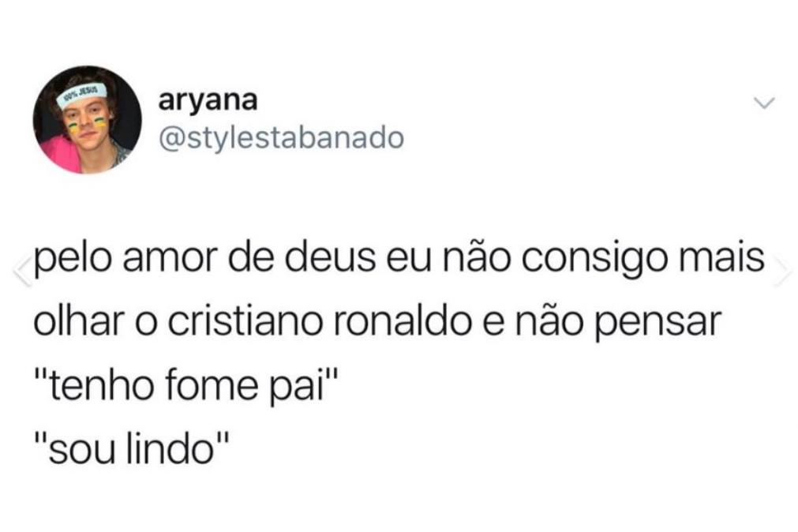Select the word "lindo" in last line
The height and width of the screenshot is (532, 798).
(170, 449)
